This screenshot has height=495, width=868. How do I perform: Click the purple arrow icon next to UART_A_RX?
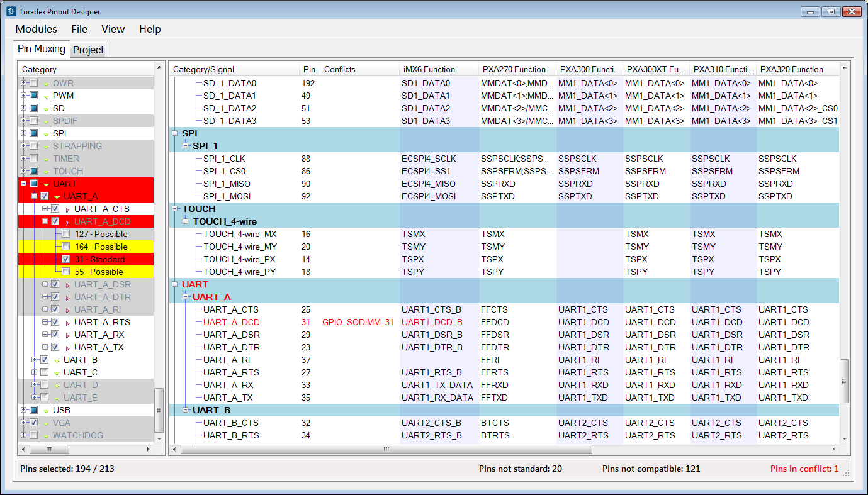pyautogui.click(x=67, y=335)
